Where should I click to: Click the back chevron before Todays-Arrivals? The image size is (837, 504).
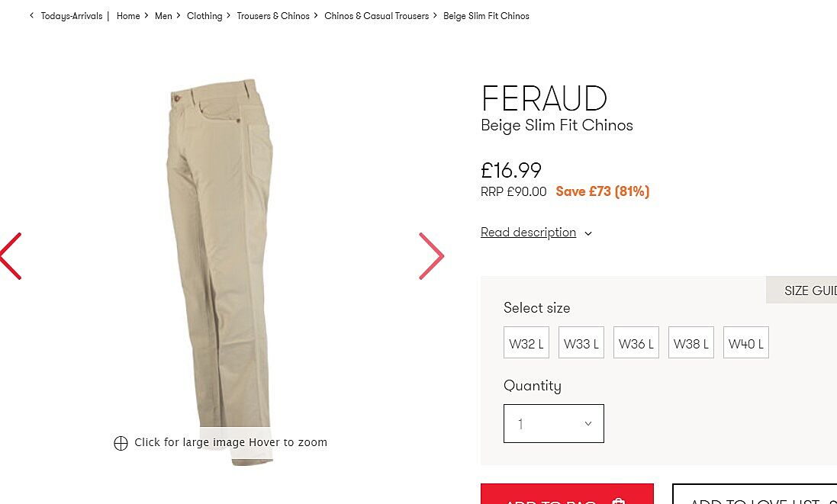tap(32, 15)
